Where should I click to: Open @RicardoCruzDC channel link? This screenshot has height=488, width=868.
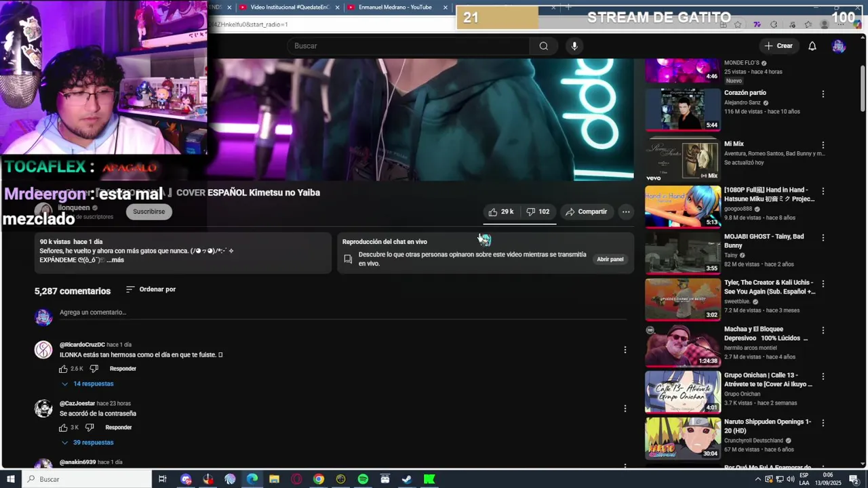(82, 345)
